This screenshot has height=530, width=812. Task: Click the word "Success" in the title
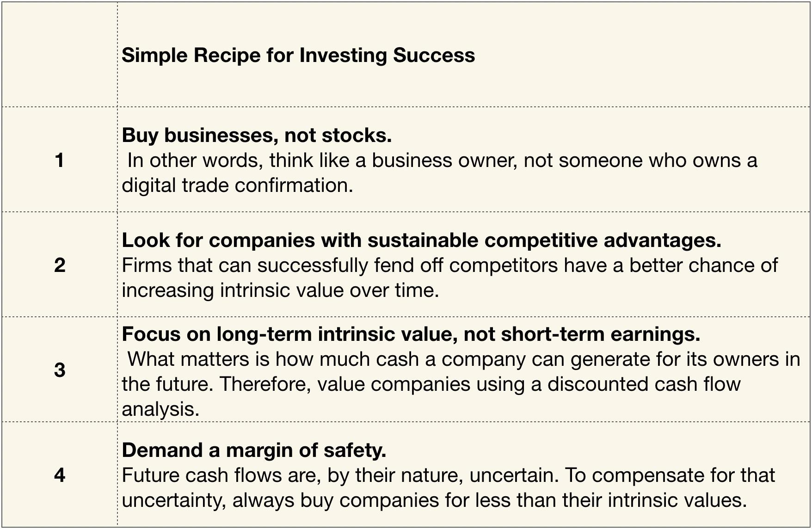click(434, 55)
